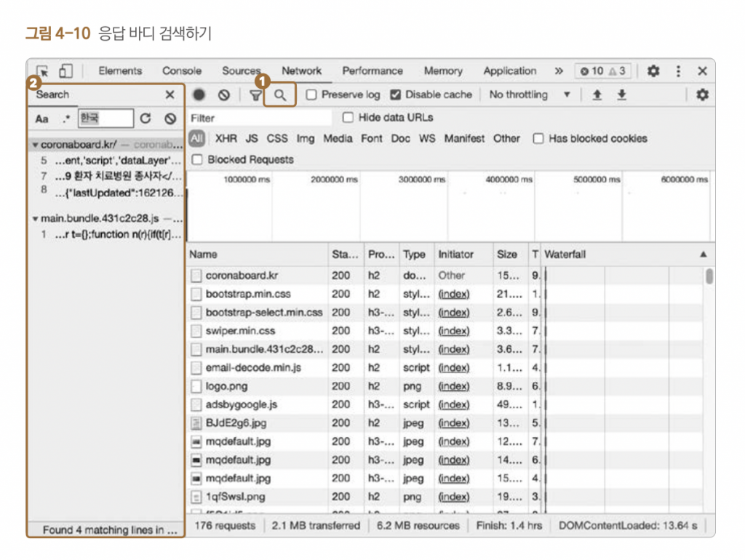
Task: Enable the Preserve log checkbox
Action: click(x=311, y=95)
